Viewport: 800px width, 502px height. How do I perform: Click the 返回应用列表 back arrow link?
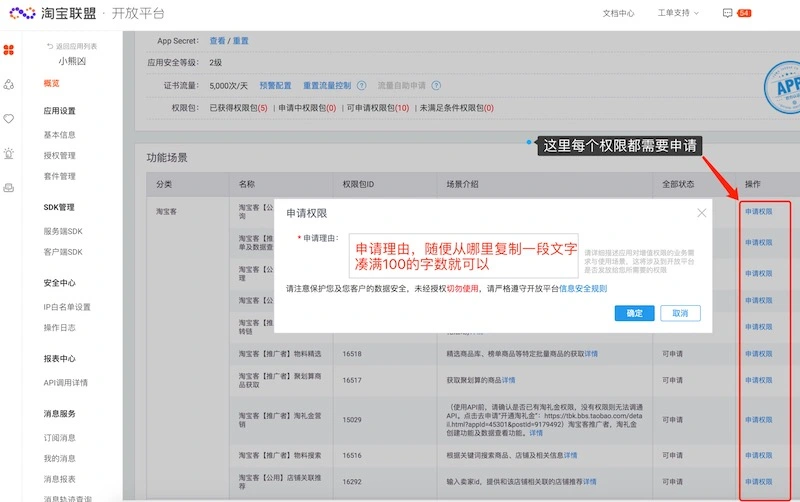(72, 46)
